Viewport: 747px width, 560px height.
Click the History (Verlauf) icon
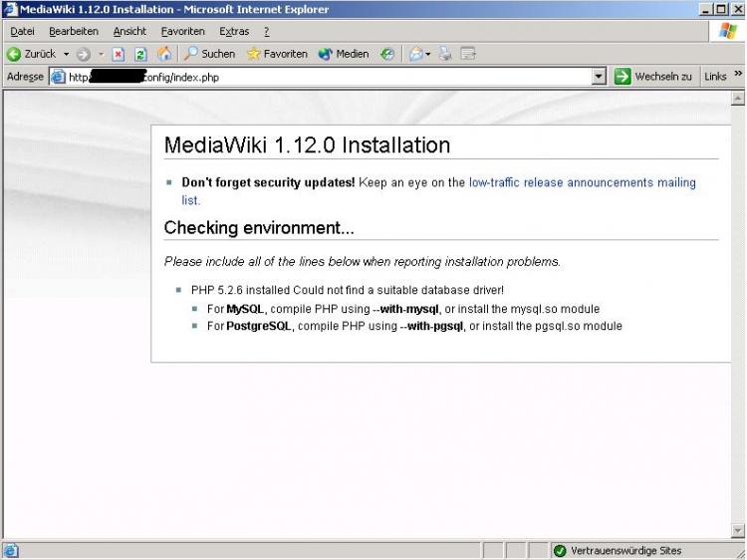[387, 55]
